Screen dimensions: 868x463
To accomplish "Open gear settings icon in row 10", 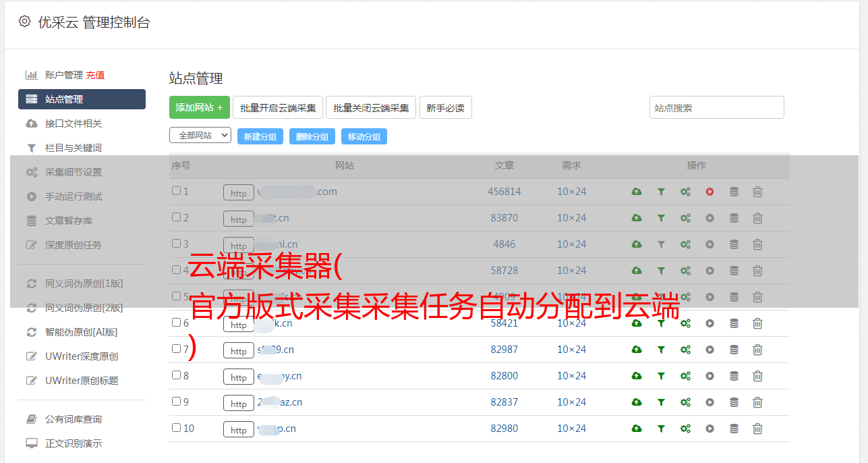I will [685, 429].
